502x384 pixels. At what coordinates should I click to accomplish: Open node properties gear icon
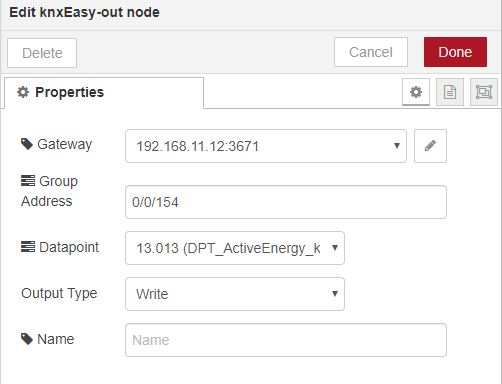tap(416, 92)
